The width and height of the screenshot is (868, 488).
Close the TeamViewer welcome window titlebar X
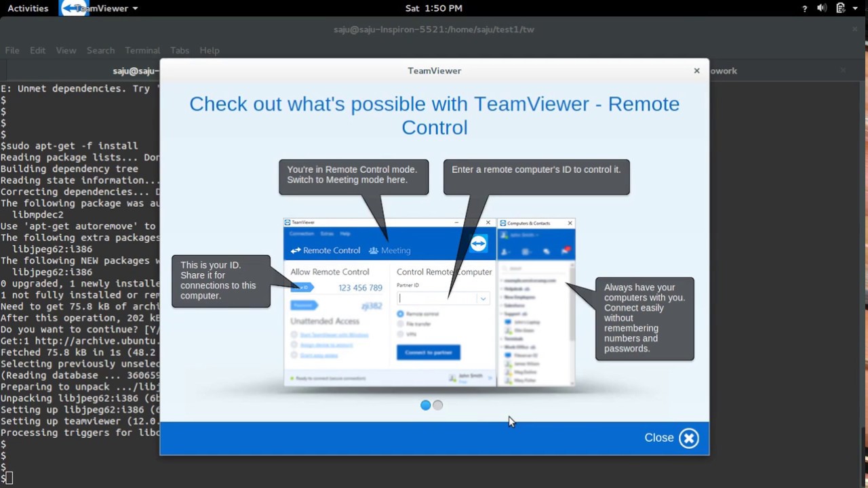696,70
